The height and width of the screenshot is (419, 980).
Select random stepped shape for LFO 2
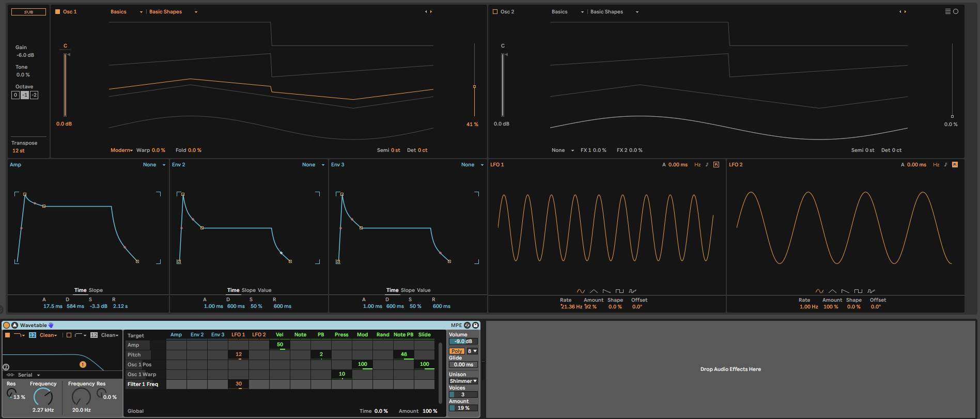coord(871,291)
